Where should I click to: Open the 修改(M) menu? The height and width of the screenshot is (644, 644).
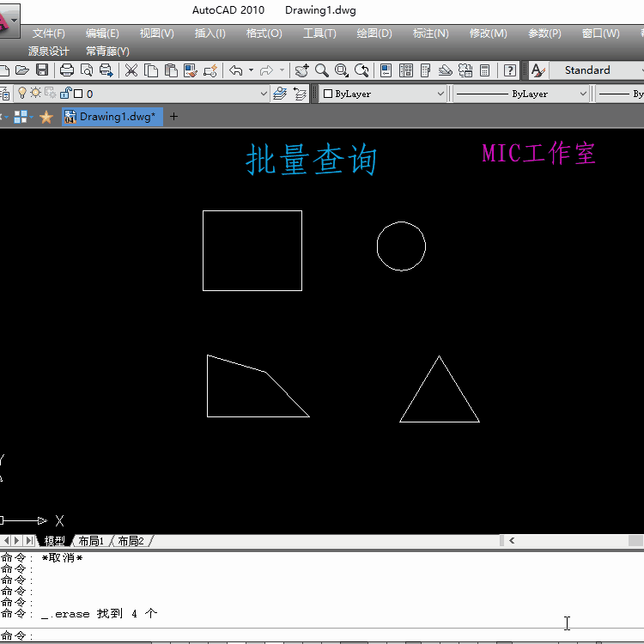488,33
